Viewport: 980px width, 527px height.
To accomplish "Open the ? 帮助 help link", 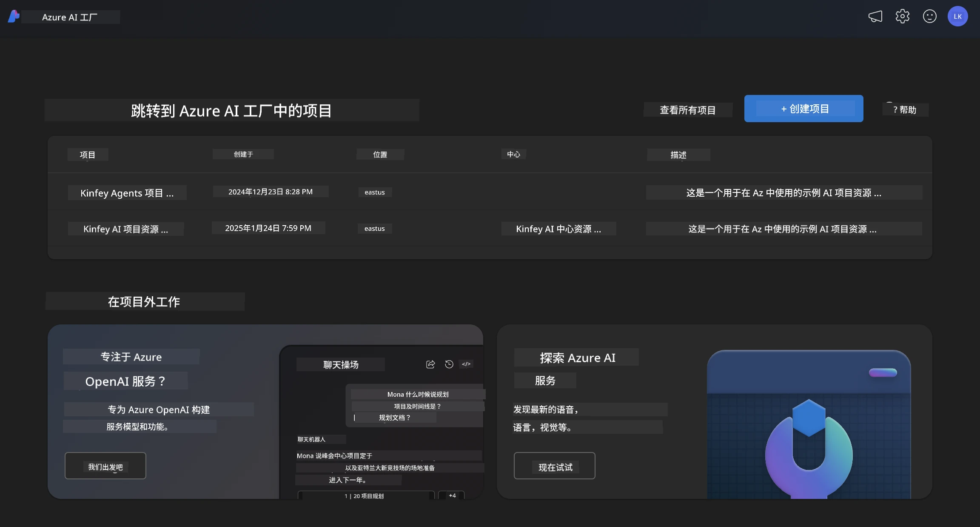I will pyautogui.click(x=905, y=110).
